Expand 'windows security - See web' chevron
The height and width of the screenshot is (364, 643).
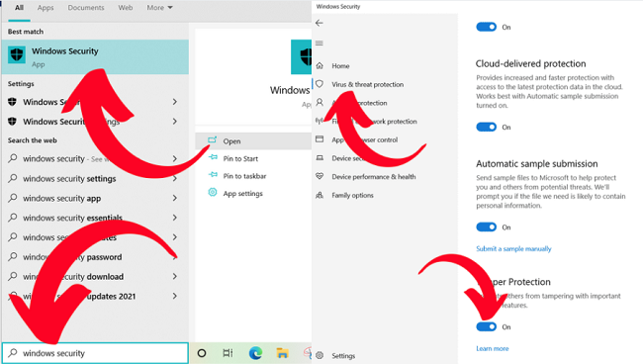coord(175,158)
